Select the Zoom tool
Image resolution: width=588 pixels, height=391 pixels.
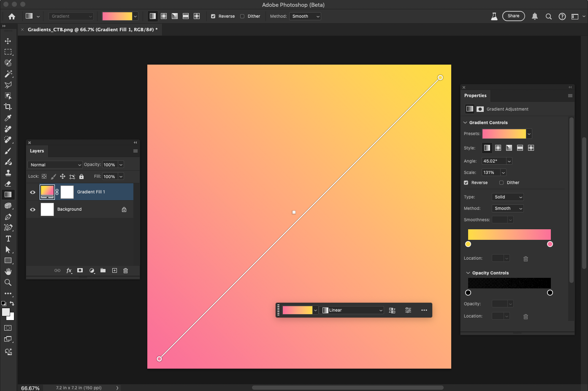pyautogui.click(x=8, y=282)
